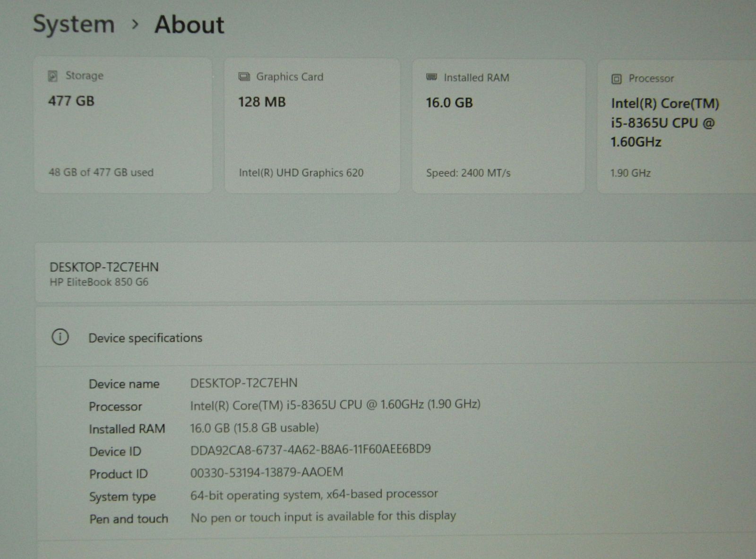Select the 128 MB graphics memory value
This screenshot has height=559, width=756.
(262, 102)
